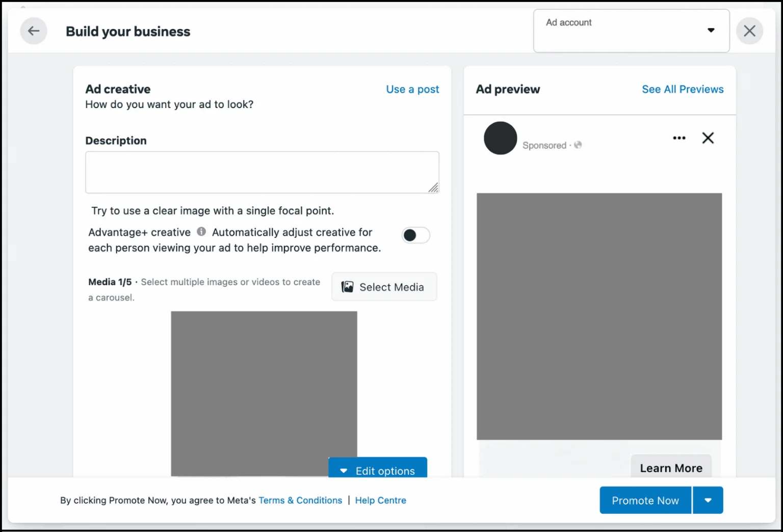
Task: Open the Ad account dropdown
Action: [x=631, y=31]
